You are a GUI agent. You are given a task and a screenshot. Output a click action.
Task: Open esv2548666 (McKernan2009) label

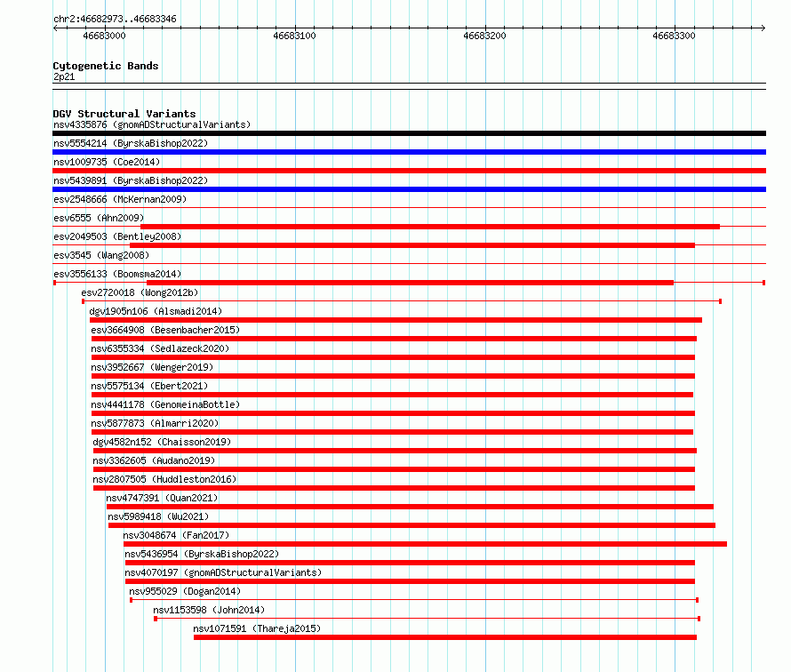120,199
